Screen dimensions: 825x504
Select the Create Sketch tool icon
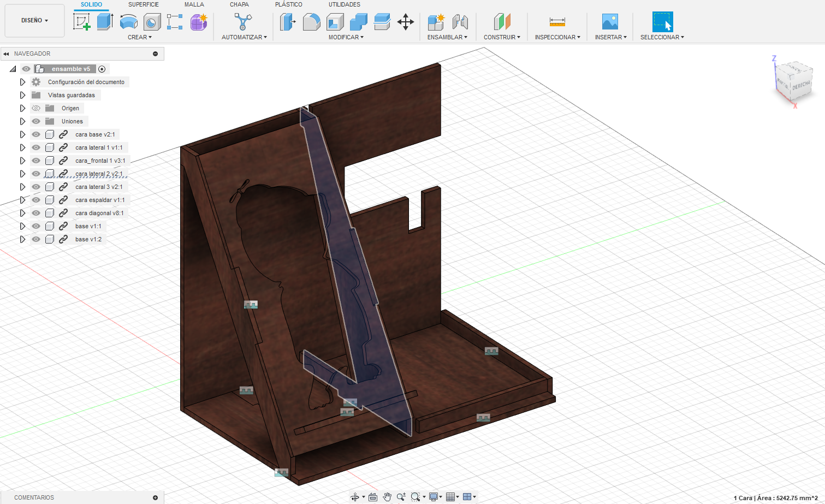tap(81, 22)
